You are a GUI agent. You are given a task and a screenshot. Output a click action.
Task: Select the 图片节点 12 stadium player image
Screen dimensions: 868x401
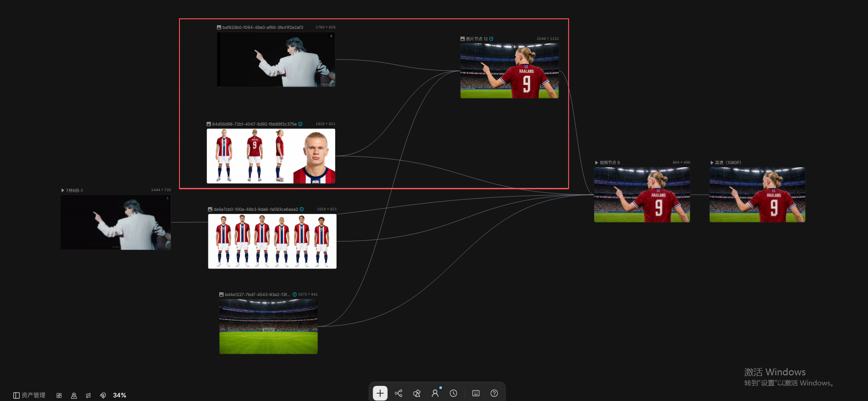point(510,71)
